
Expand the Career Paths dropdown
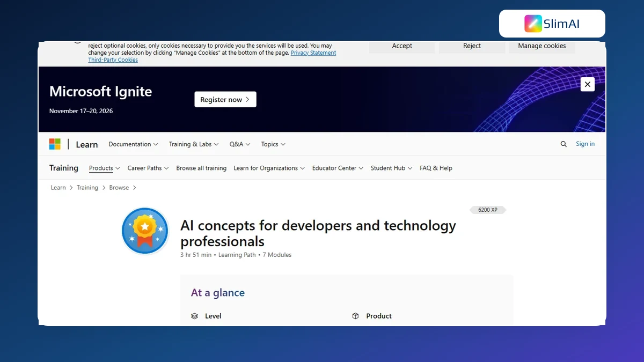pyautogui.click(x=148, y=168)
